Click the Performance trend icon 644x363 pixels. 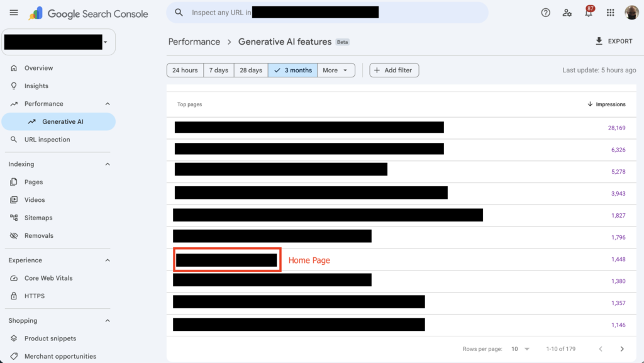pyautogui.click(x=14, y=104)
